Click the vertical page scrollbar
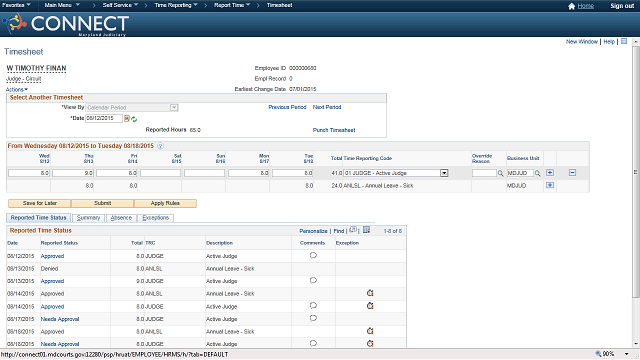This screenshot has width=640, height=360. (x=636, y=171)
